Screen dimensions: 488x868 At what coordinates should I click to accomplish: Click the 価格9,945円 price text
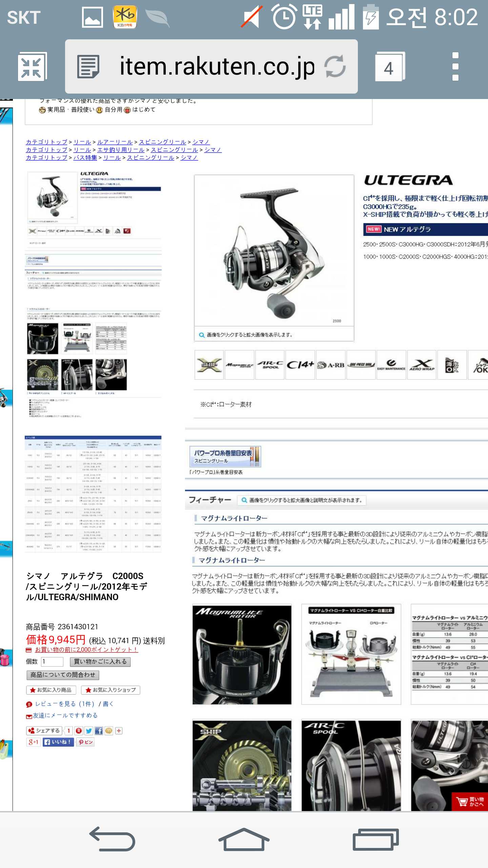click(x=56, y=639)
